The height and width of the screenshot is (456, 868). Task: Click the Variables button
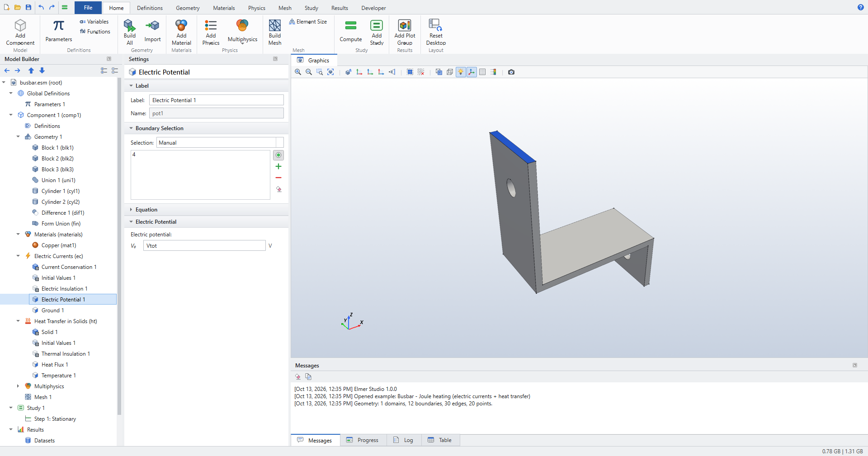coord(94,22)
